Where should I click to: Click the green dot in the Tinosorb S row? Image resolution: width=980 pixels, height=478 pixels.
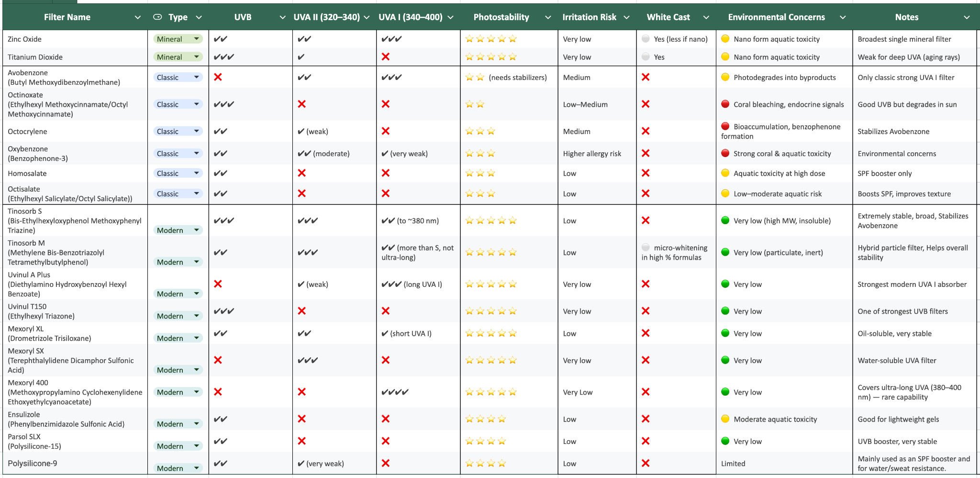[725, 220]
